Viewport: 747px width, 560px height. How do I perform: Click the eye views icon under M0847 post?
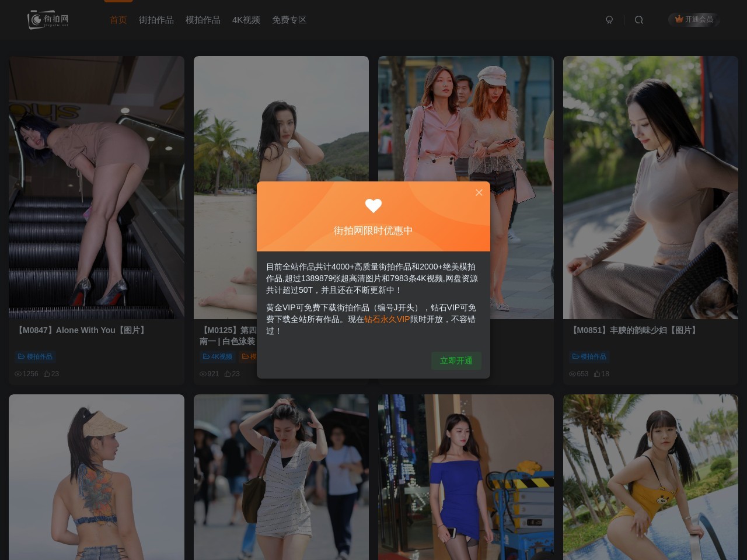[18, 374]
